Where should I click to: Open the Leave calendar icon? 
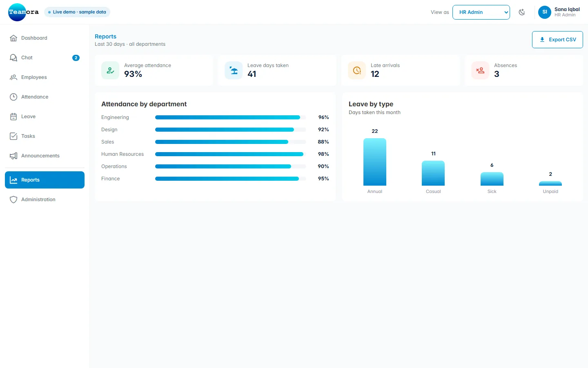click(x=13, y=117)
